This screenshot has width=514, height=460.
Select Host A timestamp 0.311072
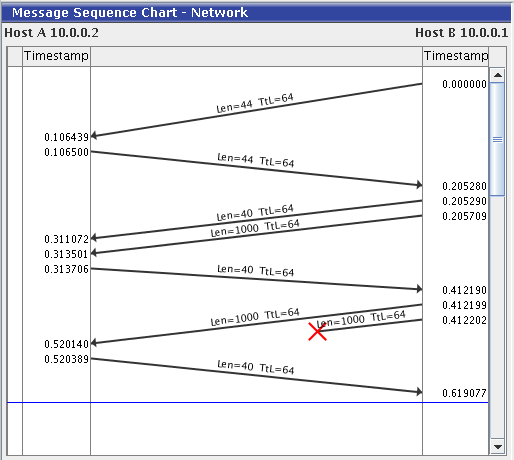pyautogui.click(x=66, y=239)
